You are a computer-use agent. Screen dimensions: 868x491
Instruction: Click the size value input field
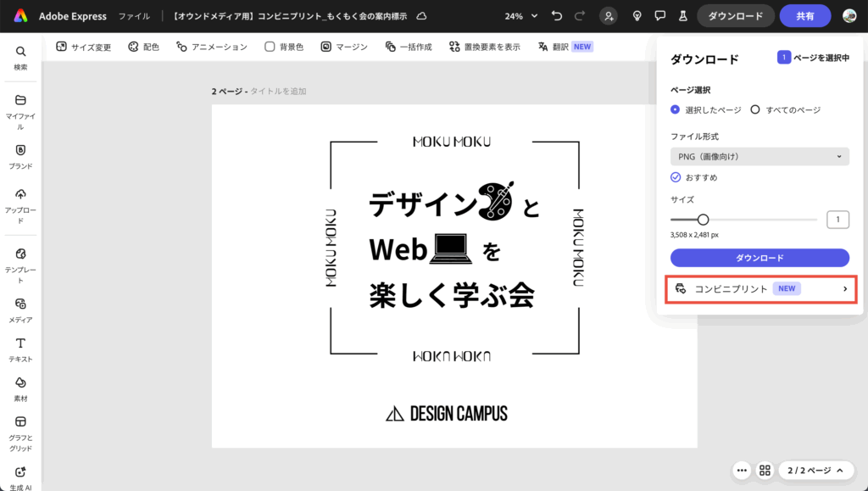click(837, 220)
